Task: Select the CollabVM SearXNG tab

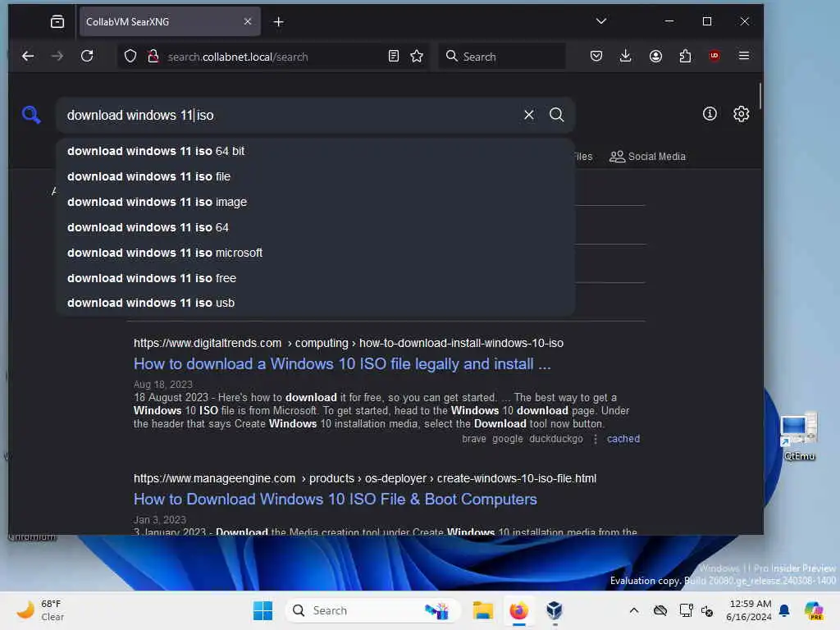Action: pos(170,22)
